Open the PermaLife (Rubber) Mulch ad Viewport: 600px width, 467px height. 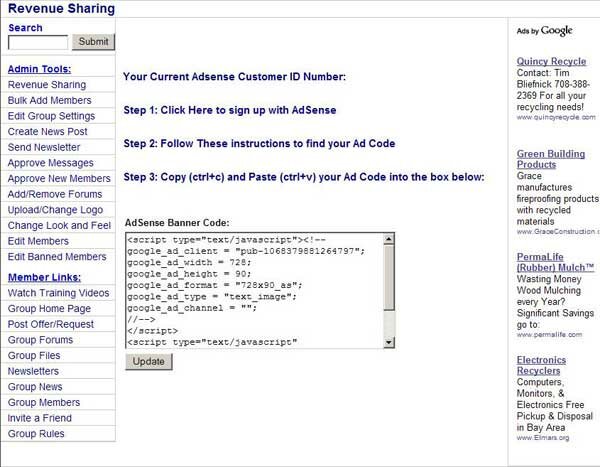pos(555,262)
